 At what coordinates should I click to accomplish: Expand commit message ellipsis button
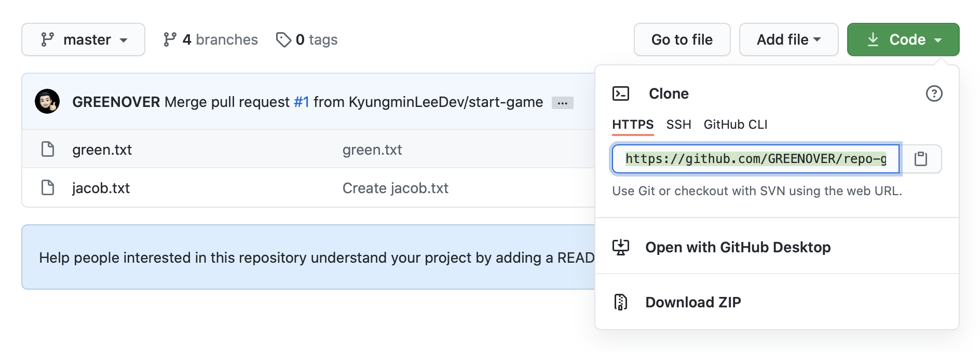tap(562, 103)
